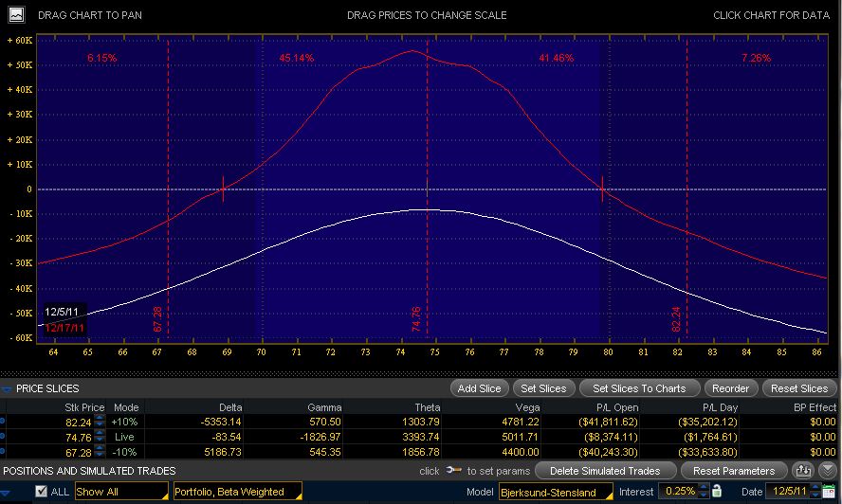
Task: Click the blue dot on the 74.76 slice row
Action: click(x=3, y=437)
